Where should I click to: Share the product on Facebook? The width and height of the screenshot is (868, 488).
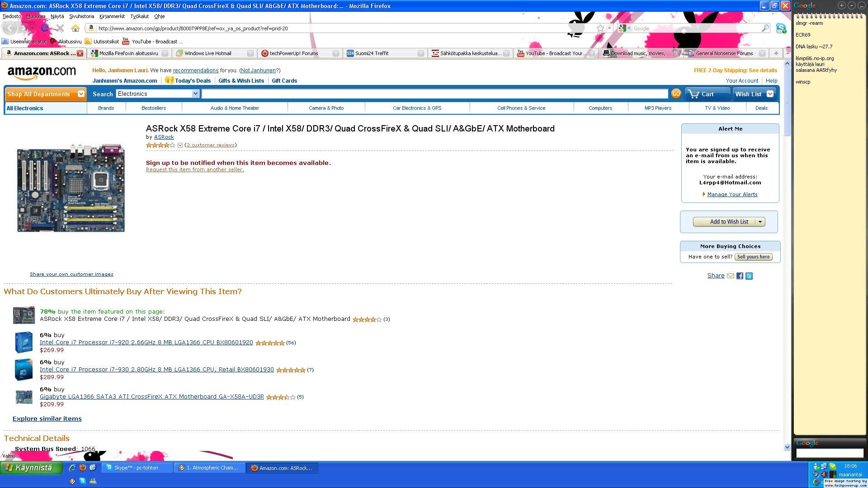[740, 276]
